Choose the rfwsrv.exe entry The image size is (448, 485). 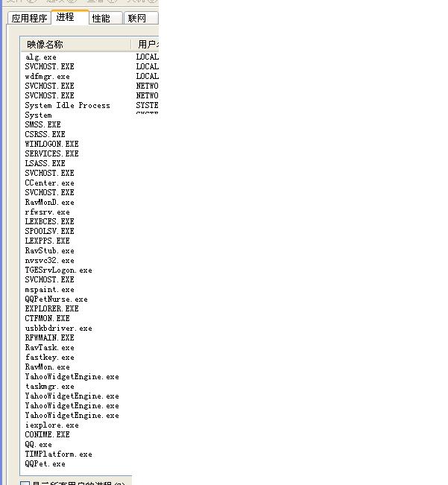pyautogui.click(x=48, y=212)
